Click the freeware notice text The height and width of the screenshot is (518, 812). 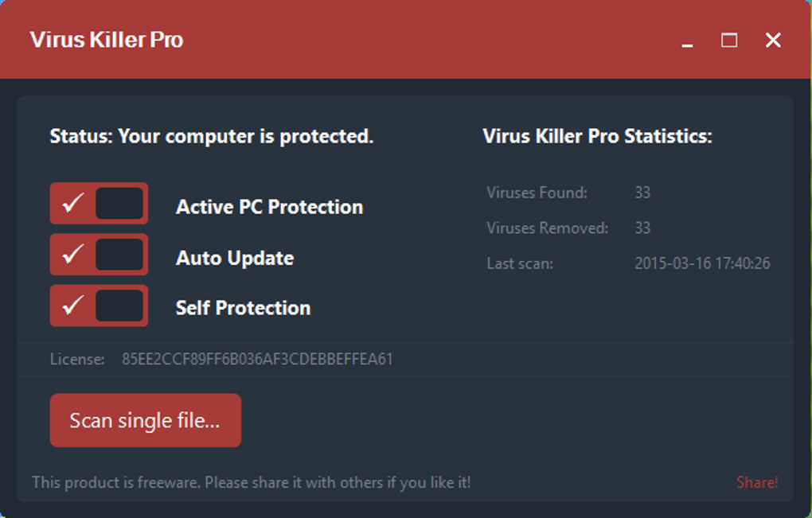251,482
